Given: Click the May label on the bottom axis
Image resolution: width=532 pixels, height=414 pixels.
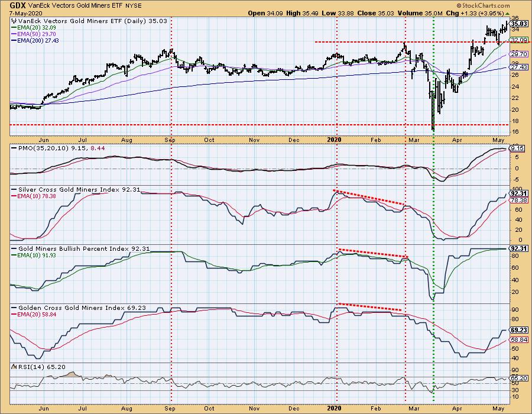Looking at the screenshot, I should coord(498,408).
